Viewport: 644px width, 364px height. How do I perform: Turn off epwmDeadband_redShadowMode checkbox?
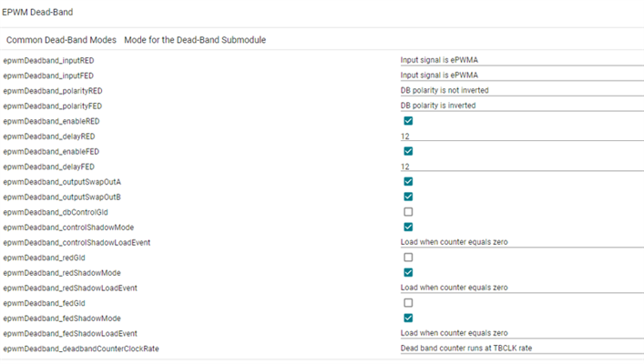click(x=408, y=272)
